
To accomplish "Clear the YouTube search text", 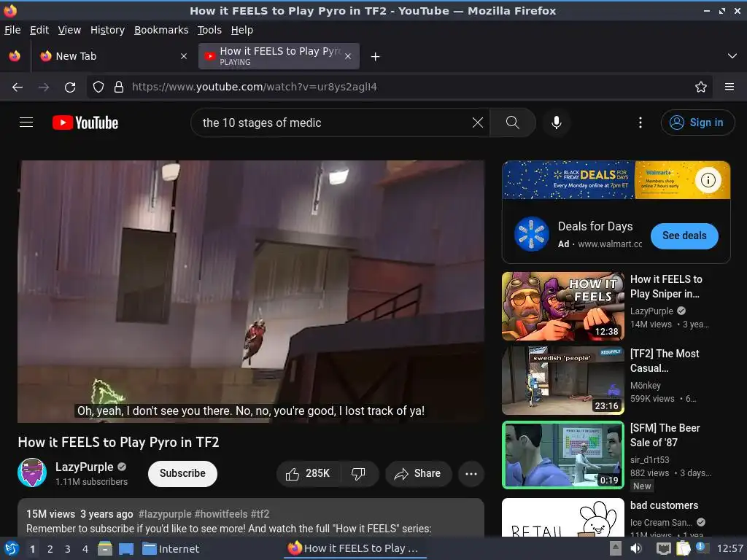I will pos(477,122).
